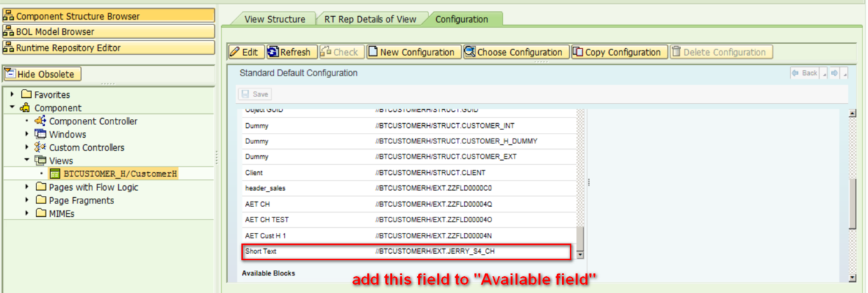
Task: Select the AET CH TEST field
Action: (x=267, y=220)
